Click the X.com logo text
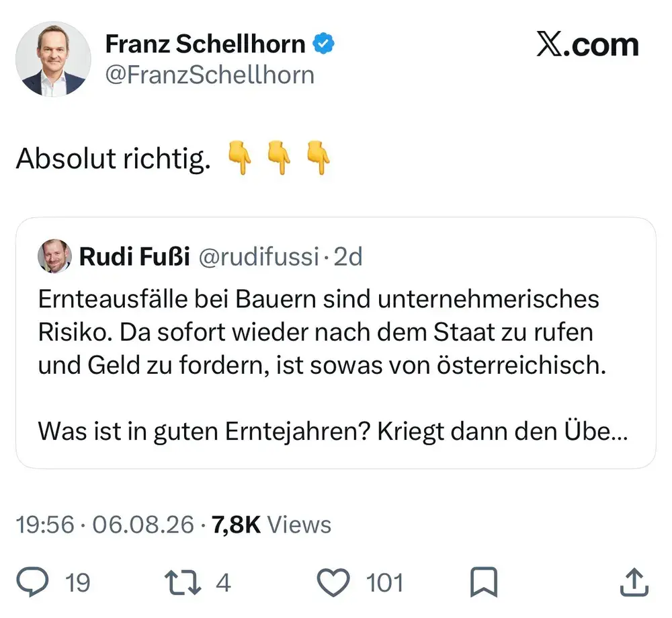The width and height of the screenshot is (672, 618). tap(587, 44)
